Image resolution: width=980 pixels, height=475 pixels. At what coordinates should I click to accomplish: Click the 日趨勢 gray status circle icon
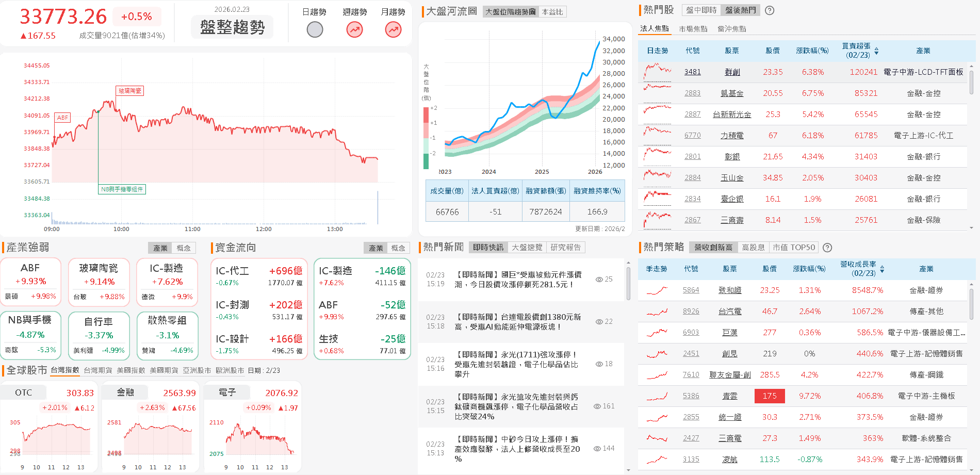(315, 29)
